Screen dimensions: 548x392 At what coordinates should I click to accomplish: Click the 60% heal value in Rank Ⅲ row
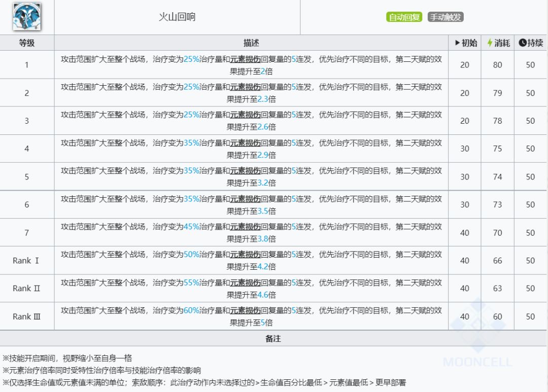192,310
